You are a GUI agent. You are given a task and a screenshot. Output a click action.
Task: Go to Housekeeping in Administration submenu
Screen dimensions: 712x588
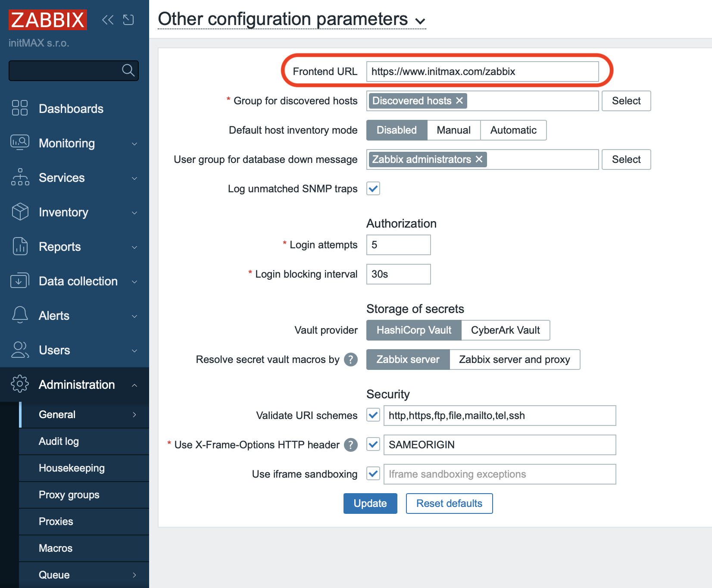click(x=72, y=468)
